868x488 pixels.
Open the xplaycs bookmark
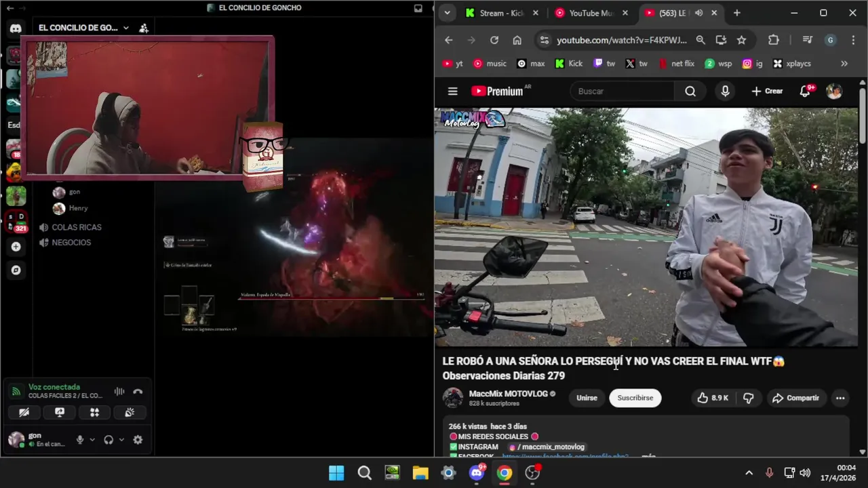click(792, 63)
